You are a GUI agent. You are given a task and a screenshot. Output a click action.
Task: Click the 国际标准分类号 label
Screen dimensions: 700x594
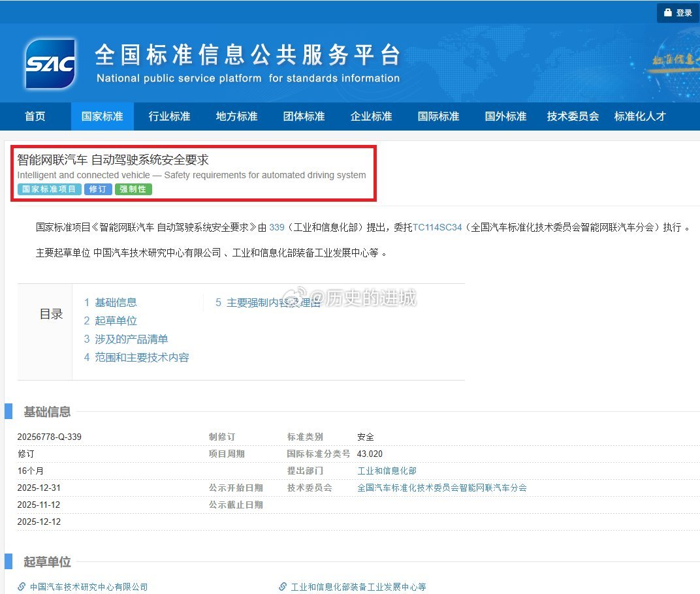318,454
